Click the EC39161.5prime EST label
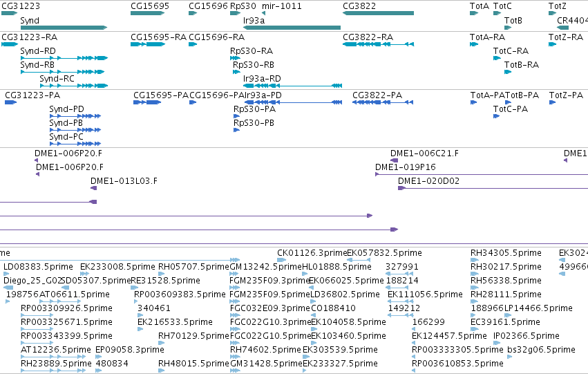 click(x=506, y=322)
